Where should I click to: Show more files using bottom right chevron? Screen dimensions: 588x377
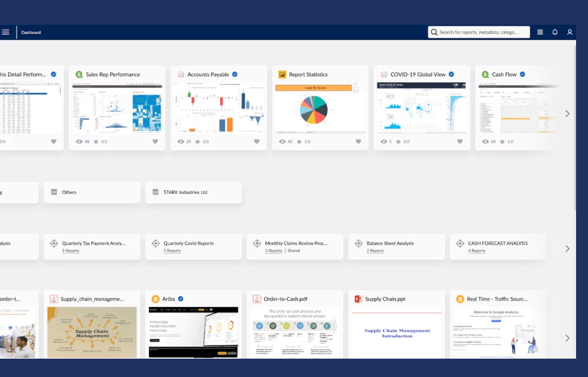click(x=567, y=338)
